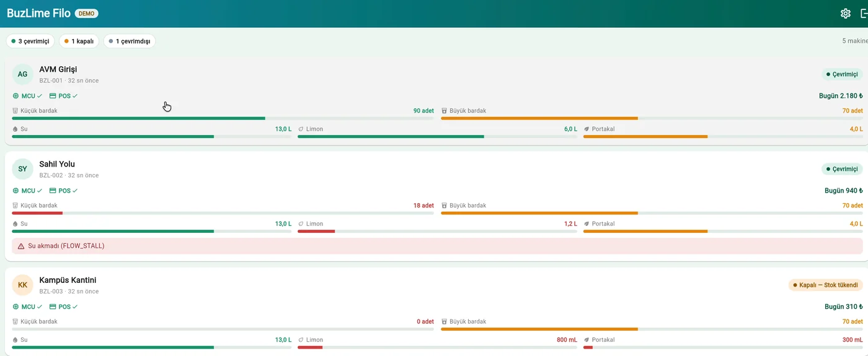
Task: Click POS card icon on AVM Girişi
Action: tap(53, 96)
